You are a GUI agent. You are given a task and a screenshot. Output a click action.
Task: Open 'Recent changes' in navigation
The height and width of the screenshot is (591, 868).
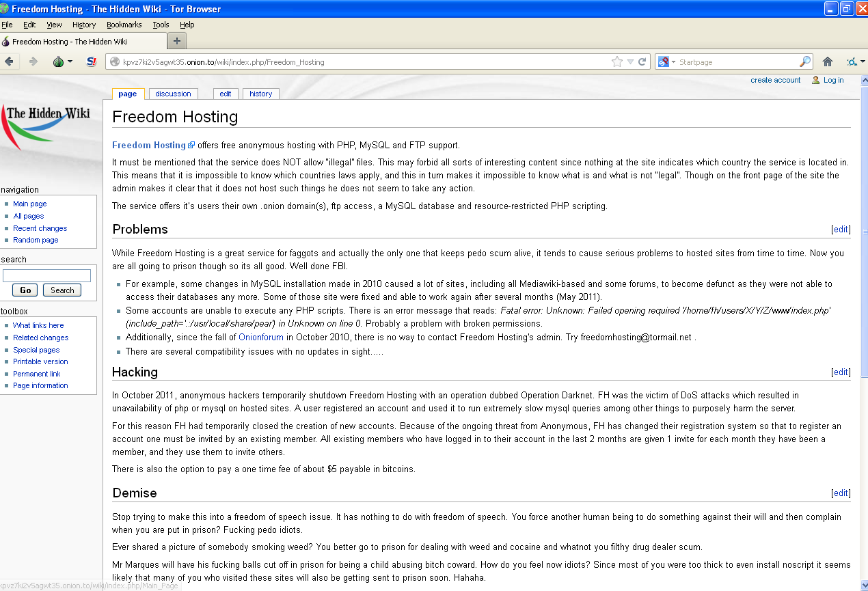coord(40,228)
